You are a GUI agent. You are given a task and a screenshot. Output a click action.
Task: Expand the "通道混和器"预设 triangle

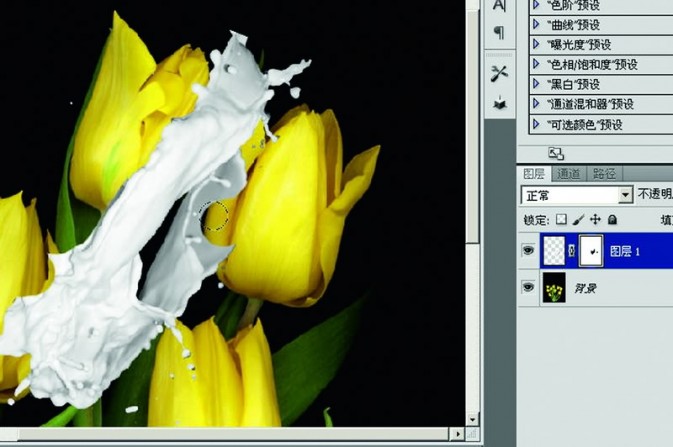(536, 103)
